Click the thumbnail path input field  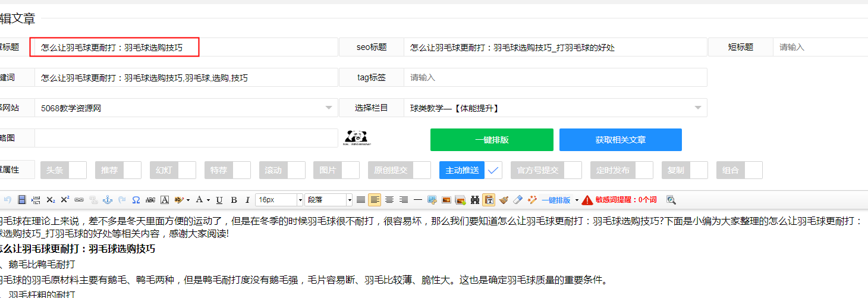pos(186,138)
